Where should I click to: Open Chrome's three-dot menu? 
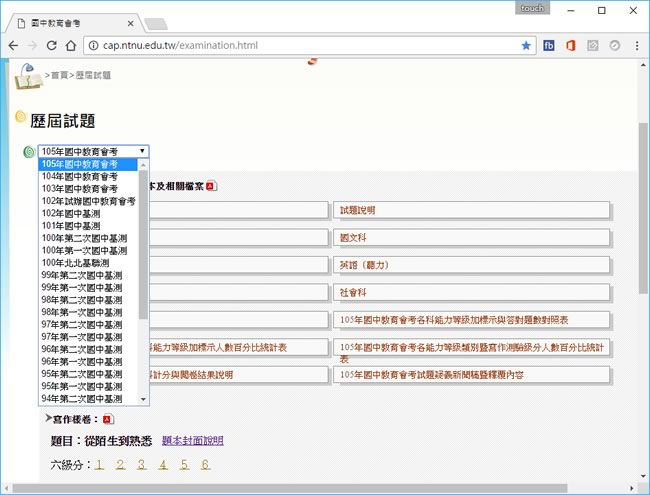637,46
